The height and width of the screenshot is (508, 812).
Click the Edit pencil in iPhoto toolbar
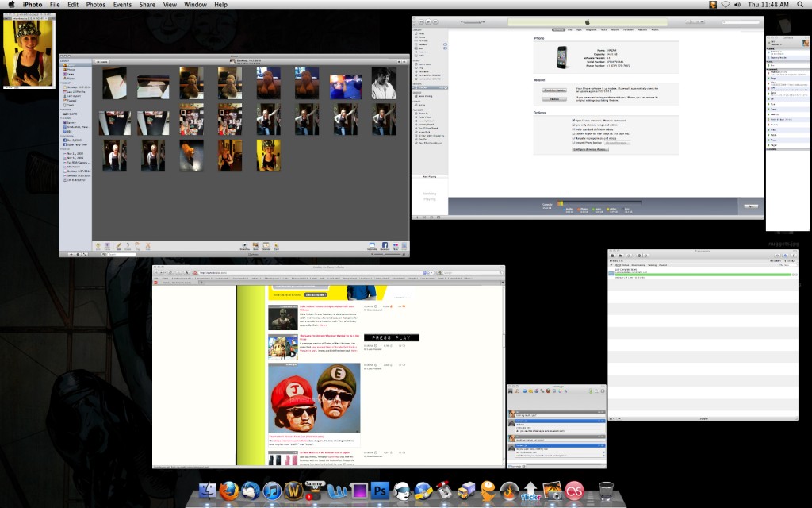coord(118,245)
